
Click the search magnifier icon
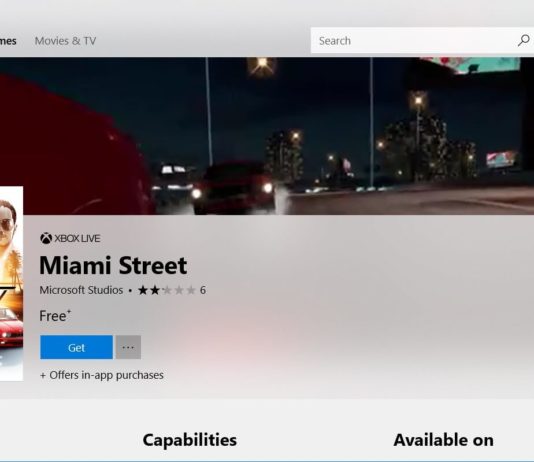[523, 41]
